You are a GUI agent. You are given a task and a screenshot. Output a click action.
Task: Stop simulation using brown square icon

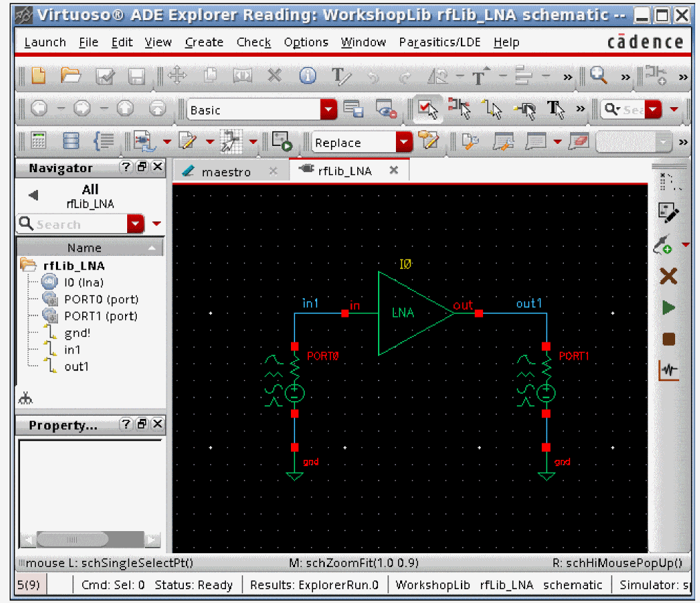(668, 340)
